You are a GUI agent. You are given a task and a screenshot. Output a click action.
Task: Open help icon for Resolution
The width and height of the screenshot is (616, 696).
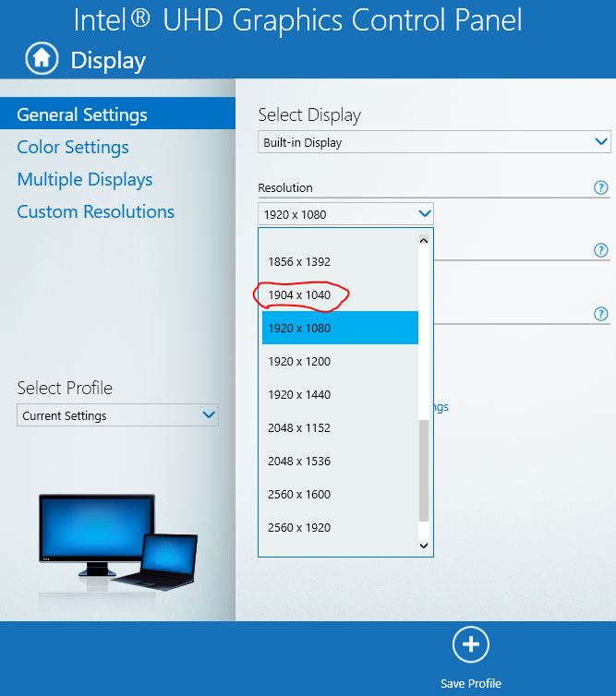[600, 187]
